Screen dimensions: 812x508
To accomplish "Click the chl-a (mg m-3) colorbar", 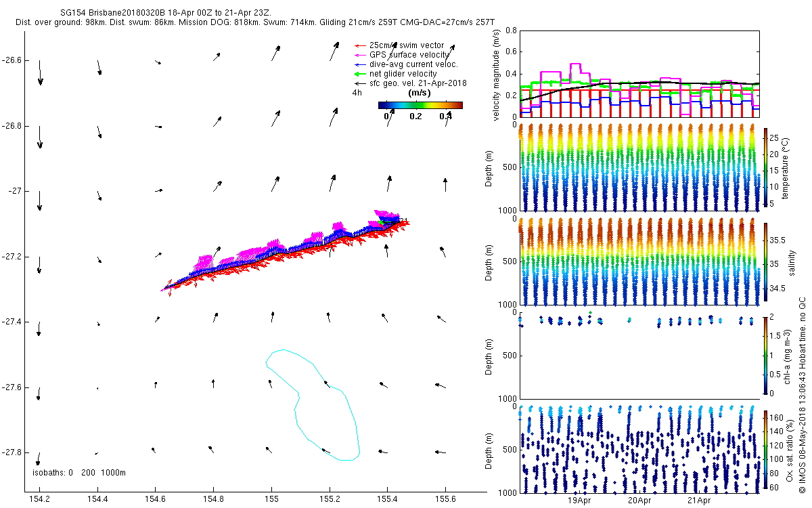I will click(766, 355).
